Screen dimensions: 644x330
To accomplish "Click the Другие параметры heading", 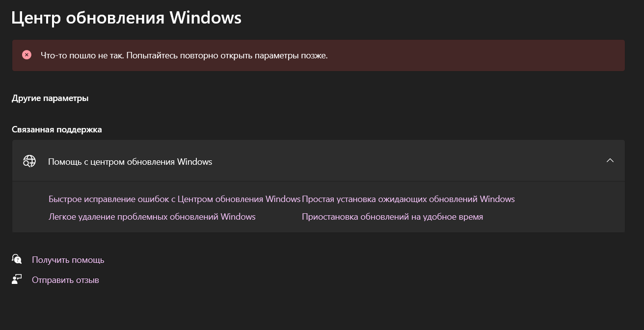I will (50, 98).
